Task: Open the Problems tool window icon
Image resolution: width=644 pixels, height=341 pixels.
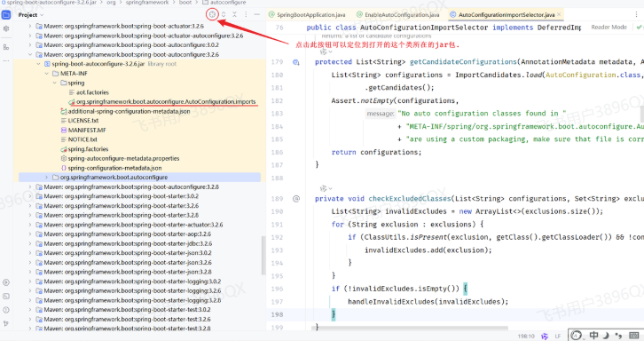Action: (x=6, y=310)
